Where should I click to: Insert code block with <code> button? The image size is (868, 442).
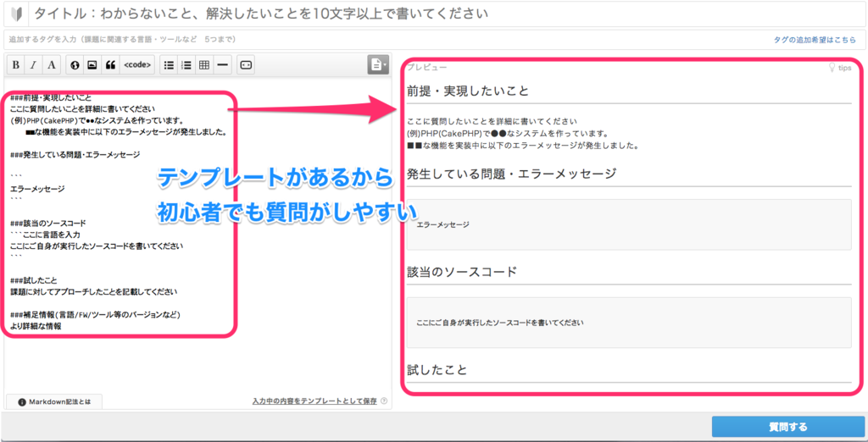coord(136,64)
